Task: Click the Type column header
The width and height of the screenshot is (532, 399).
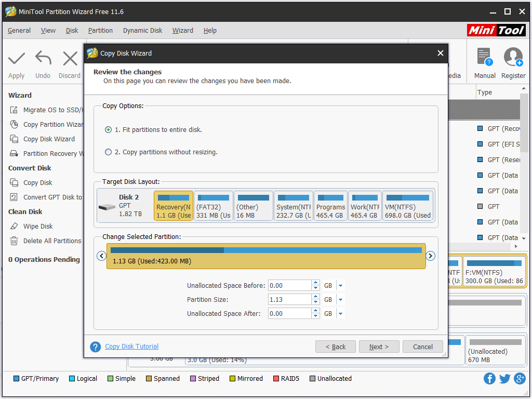Action: pyautogui.click(x=485, y=92)
